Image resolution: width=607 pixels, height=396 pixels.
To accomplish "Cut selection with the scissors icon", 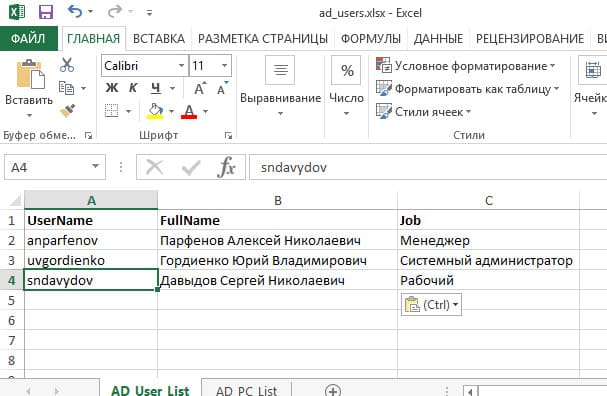I will coord(67,65).
